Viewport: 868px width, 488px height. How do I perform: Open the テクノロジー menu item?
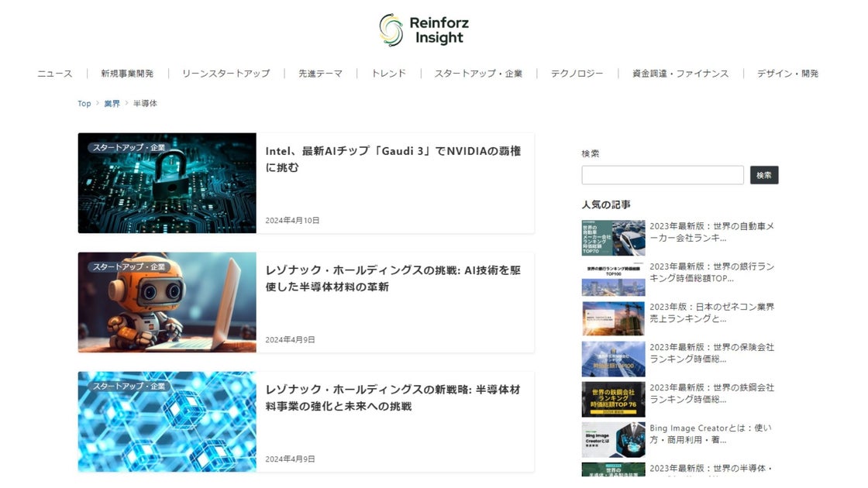[x=577, y=74]
